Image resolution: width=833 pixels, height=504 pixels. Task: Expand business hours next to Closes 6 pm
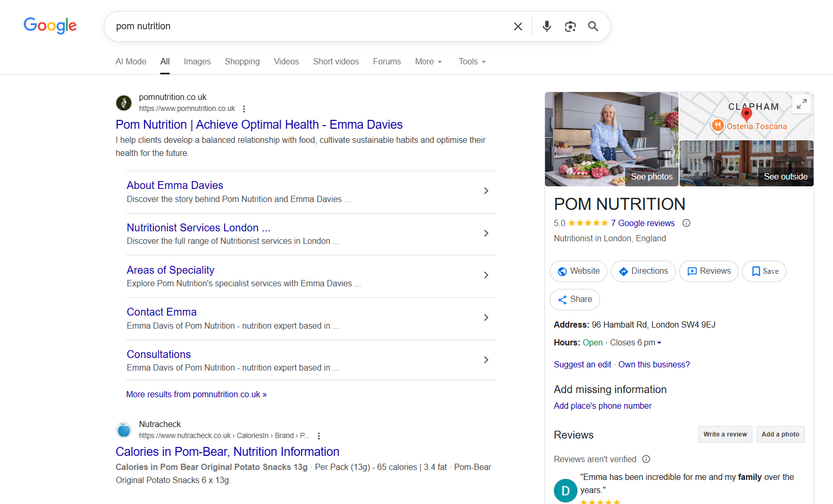tap(659, 343)
